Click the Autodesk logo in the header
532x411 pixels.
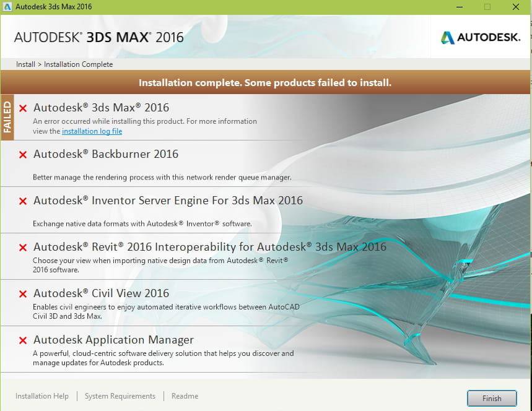pos(481,37)
